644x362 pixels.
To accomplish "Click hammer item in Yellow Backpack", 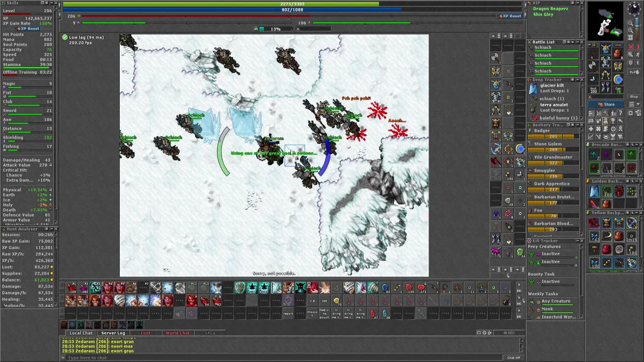I will (x=594, y=249).
